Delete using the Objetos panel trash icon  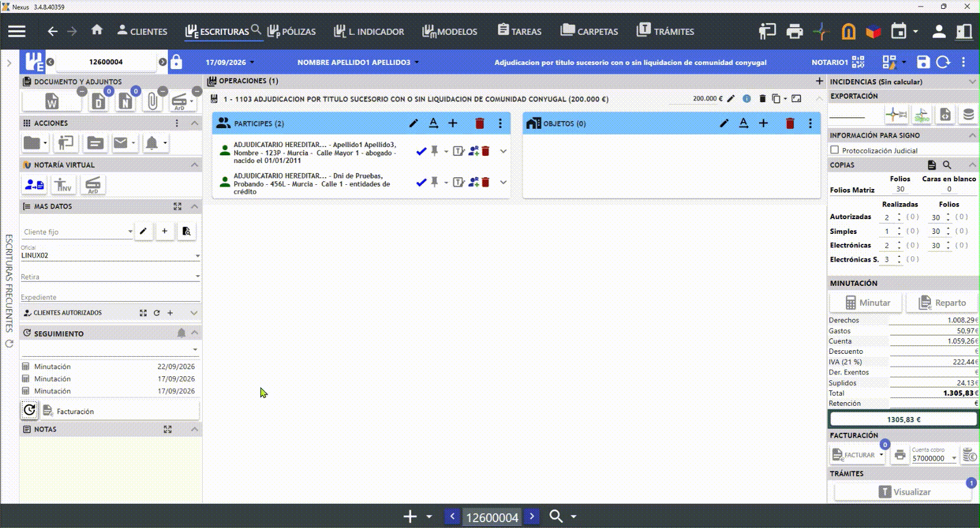click(790, 123)
